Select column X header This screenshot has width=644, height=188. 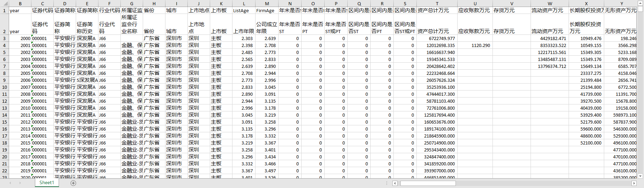(586, 3)
